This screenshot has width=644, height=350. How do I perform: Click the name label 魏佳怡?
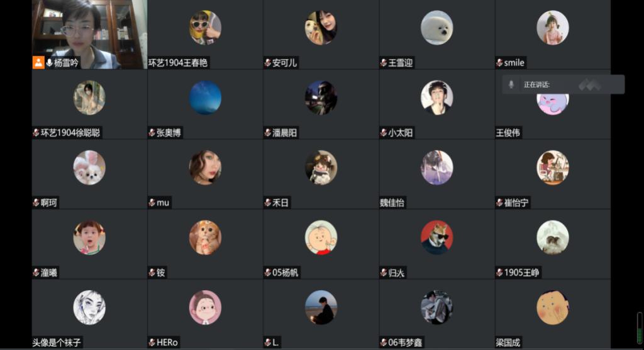point(392,202)
